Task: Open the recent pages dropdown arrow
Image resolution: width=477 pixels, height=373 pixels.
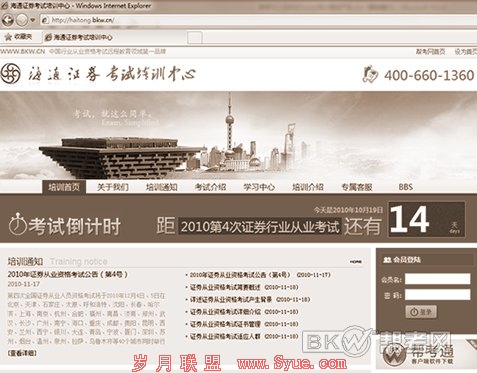Action: (33, 20)
